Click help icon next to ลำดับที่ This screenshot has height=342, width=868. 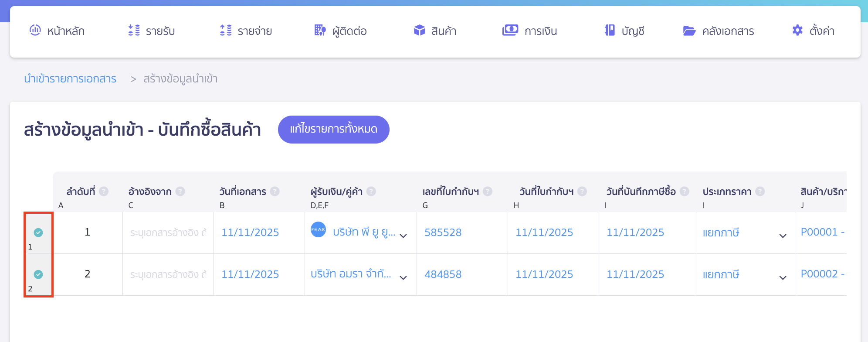[104, 191]
